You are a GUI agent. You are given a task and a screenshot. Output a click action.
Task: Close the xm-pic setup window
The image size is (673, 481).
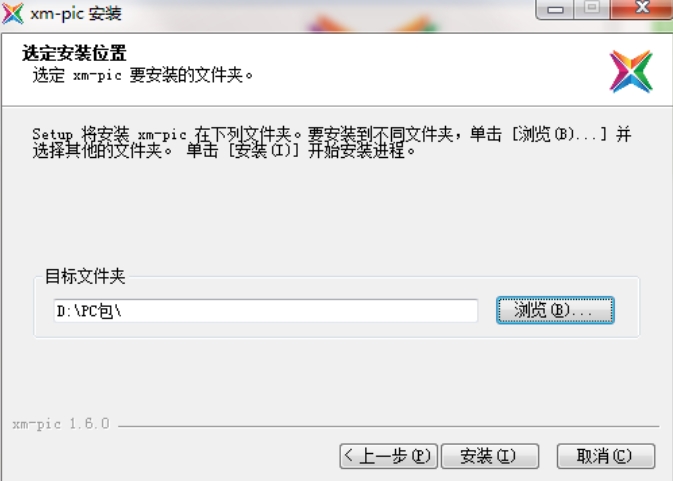pos(641,9)
